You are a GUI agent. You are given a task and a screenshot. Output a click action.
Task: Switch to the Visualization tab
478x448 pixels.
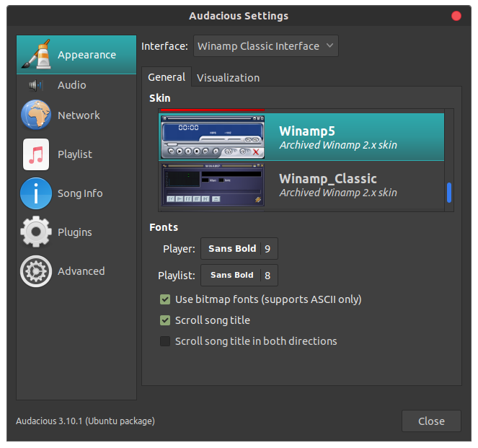click(x=228, y=78)
